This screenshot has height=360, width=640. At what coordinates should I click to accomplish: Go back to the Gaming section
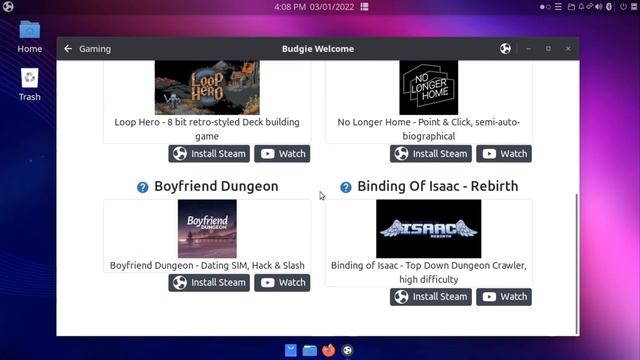(x=68, y=49)
